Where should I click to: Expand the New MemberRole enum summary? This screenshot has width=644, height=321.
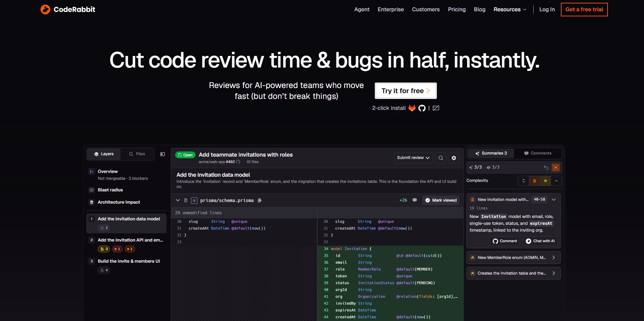[554, 258]
